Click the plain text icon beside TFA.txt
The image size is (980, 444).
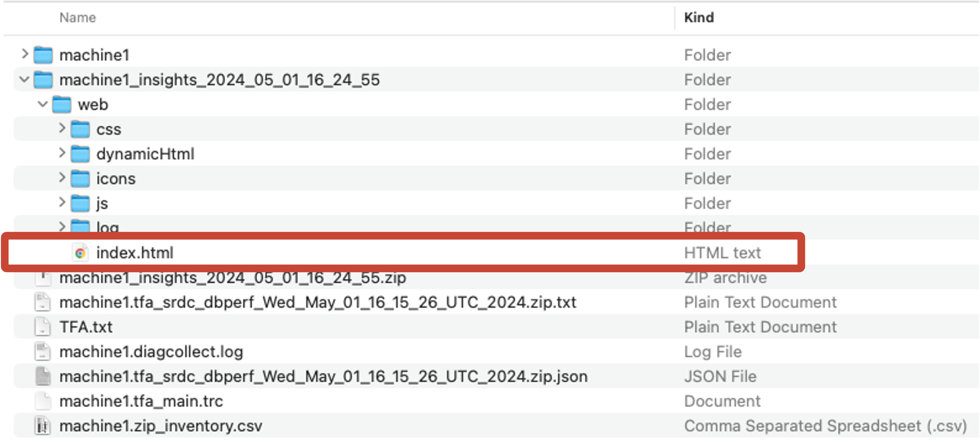(x=43, y=327)
